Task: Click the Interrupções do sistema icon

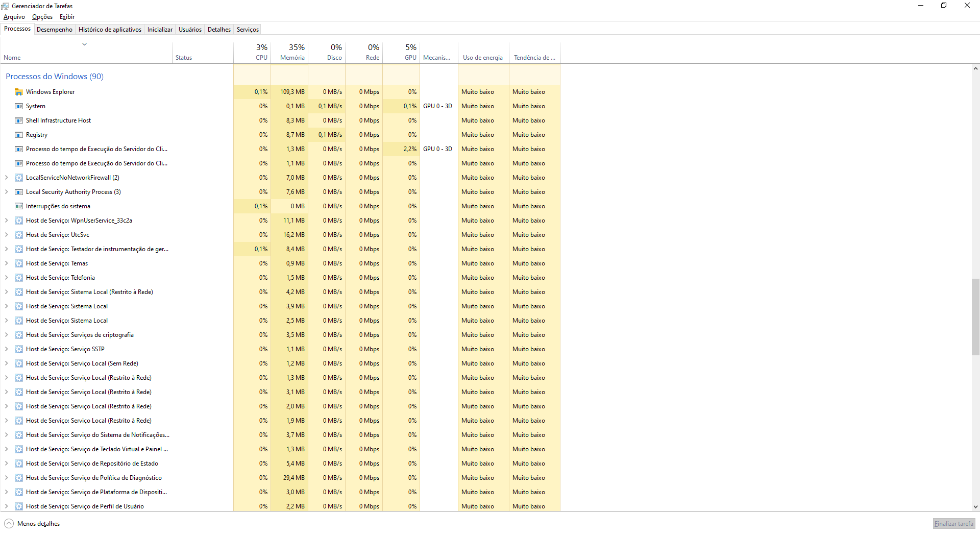Action: pos(19,206)
